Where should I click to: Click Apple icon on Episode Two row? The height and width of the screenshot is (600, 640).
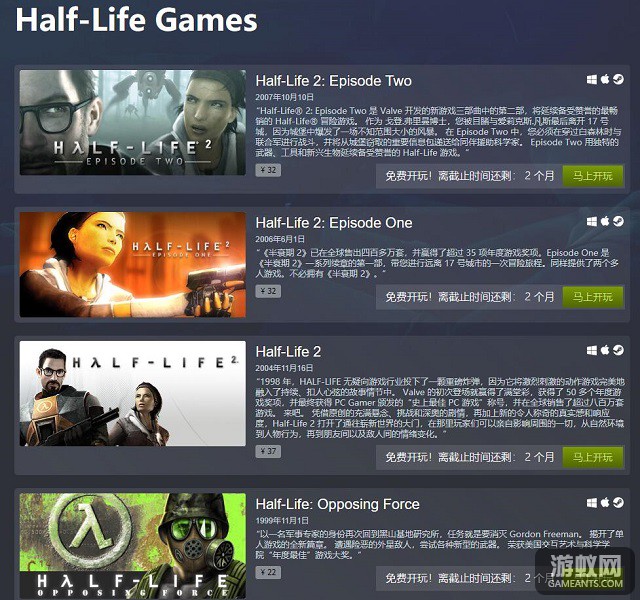(x=605, y=79)
